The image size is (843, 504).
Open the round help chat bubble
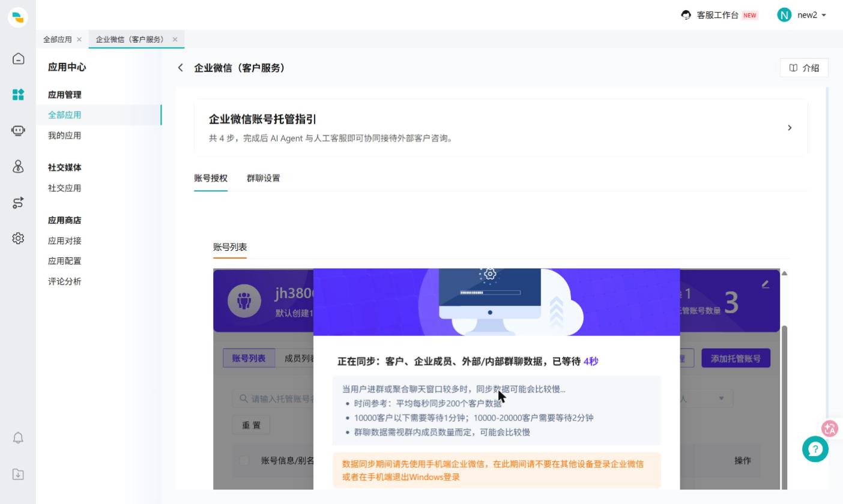click(x=815, y=449)
